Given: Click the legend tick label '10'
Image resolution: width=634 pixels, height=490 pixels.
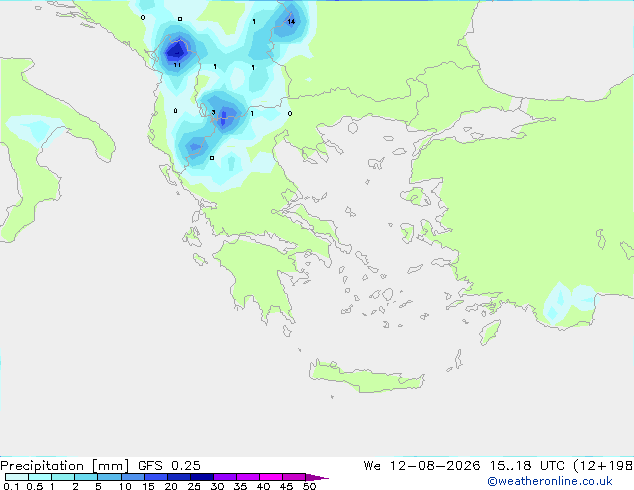Looking at the screenshot, I should (125, 486).
